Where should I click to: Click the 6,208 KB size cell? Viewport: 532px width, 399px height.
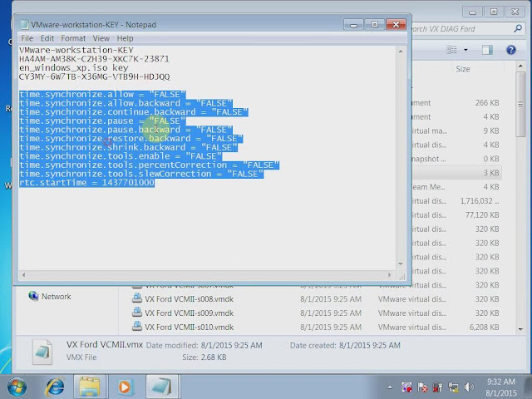click(x=484, y=327)
